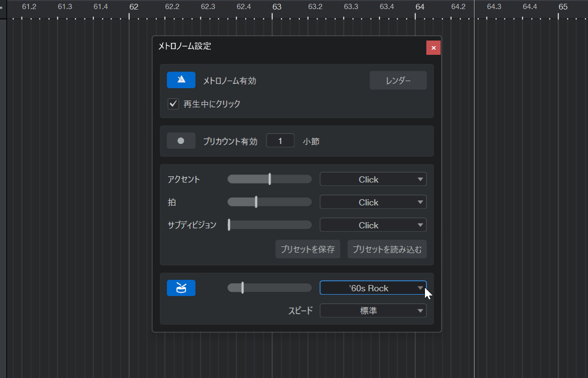Click the プリセットを読み込む button

pyautogui.click(x=387, y=249)
